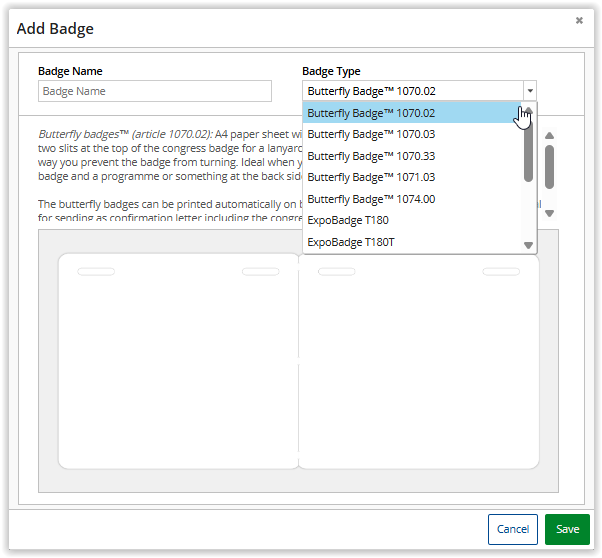Click the left badge panel preview

coord(178,361)
